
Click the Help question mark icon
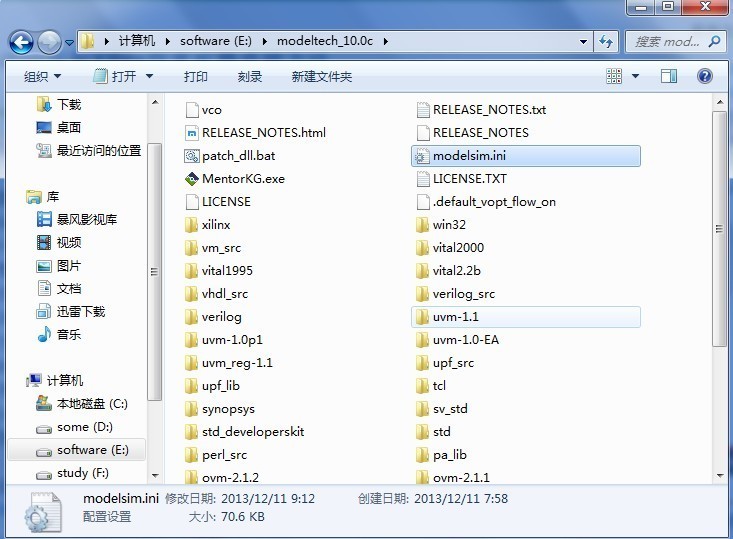click(705, 77)
